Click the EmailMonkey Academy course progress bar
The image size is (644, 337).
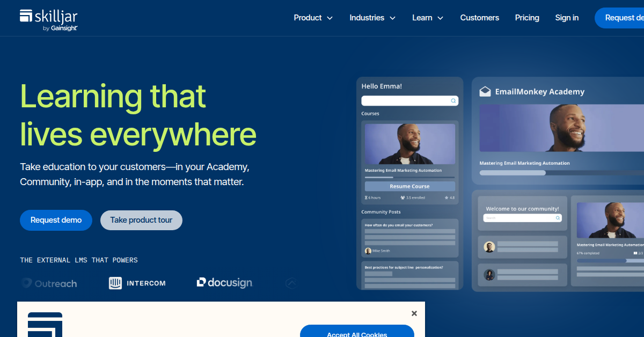(x=561, y=173)
